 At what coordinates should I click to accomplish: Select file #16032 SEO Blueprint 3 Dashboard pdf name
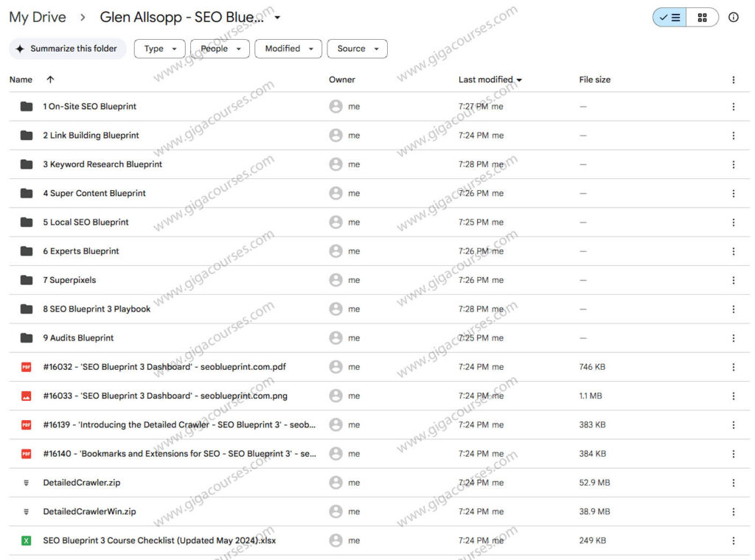[164, 367]
